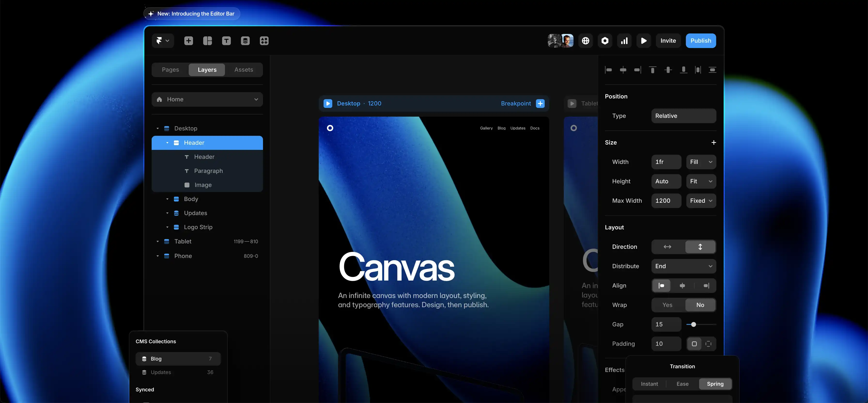Click the Insert plus icon in toolbar
Viewport: 868px width, 403px height.
[189, 41]
